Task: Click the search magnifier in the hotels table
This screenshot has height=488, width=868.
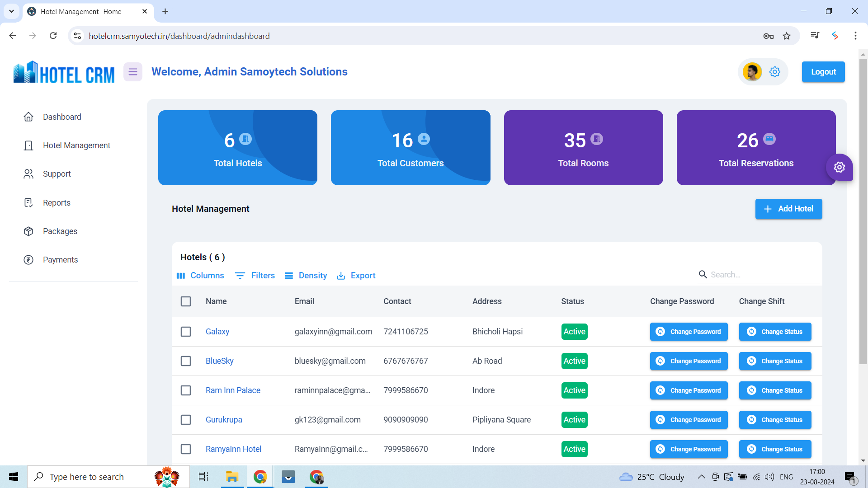Action: [x=703, y=274]
